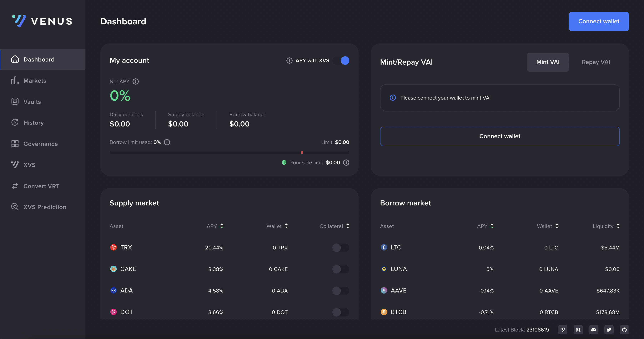644x339 pixels.
Task: Click the Dashboard home icon
Action: click(x=15, y=59)
